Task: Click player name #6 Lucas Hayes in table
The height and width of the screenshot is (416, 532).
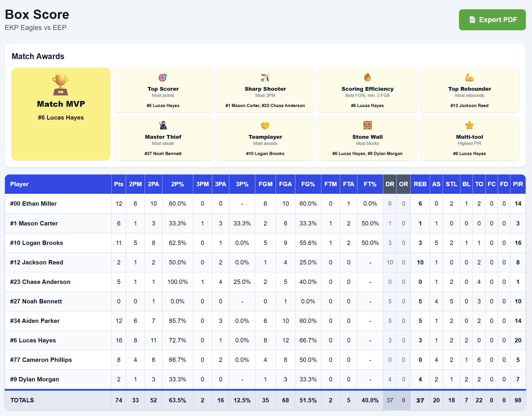Action: tap(33, 340)
